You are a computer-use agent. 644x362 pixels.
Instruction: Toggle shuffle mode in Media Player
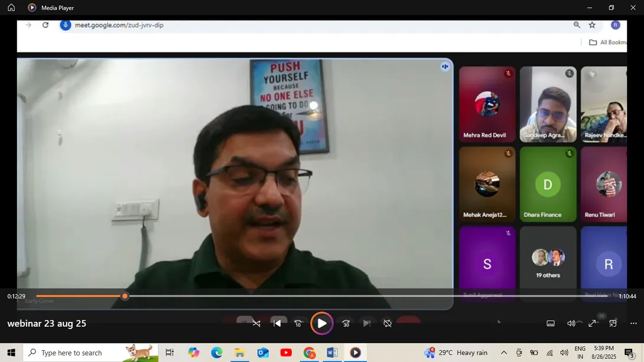[x=257, y=324]
